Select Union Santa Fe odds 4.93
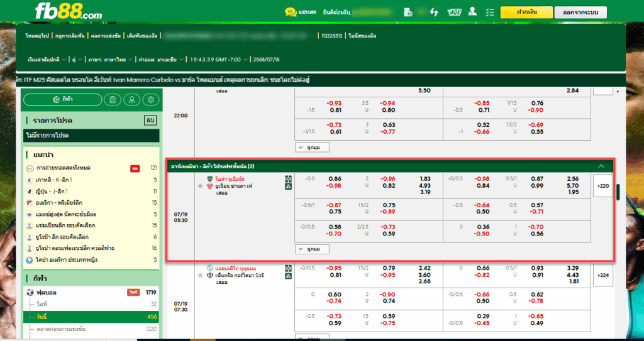 click(425, 186)
